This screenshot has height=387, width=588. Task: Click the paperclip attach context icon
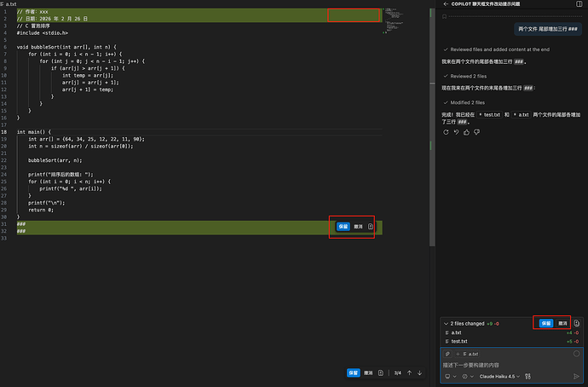pyautogui.click(x=447, y=353)
